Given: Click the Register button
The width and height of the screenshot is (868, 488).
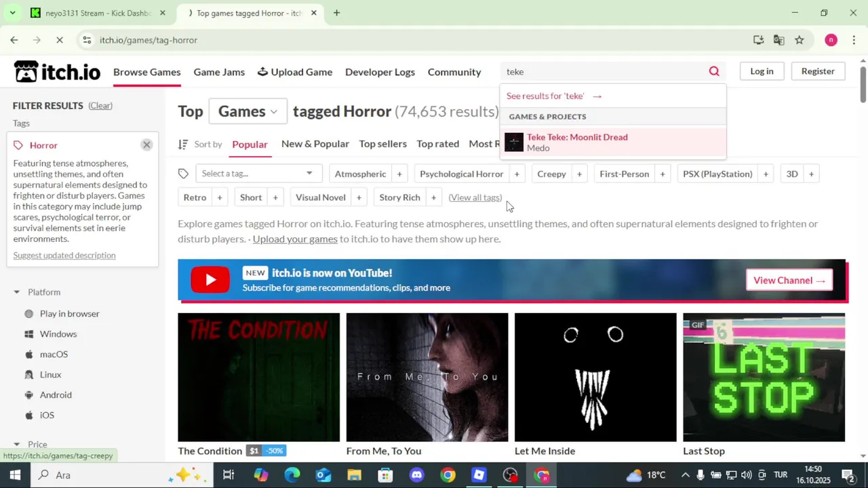Looking at the screenshot, I should (818, 71).
